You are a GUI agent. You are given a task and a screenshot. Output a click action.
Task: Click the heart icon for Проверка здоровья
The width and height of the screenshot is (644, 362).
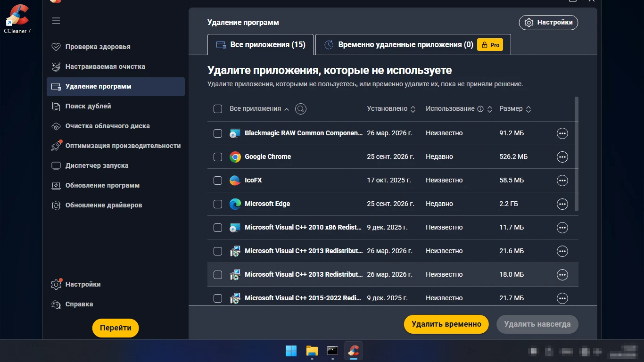(56, 47)
